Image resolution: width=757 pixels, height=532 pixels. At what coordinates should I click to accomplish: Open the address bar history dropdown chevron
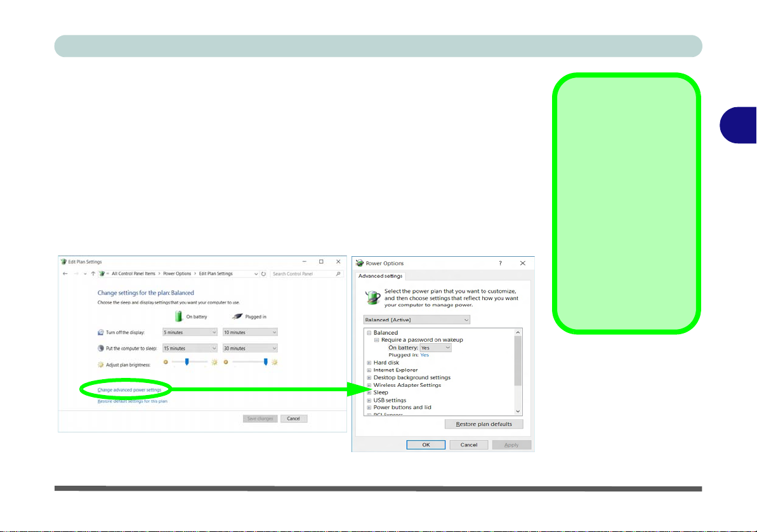click(x=256, y=274)
